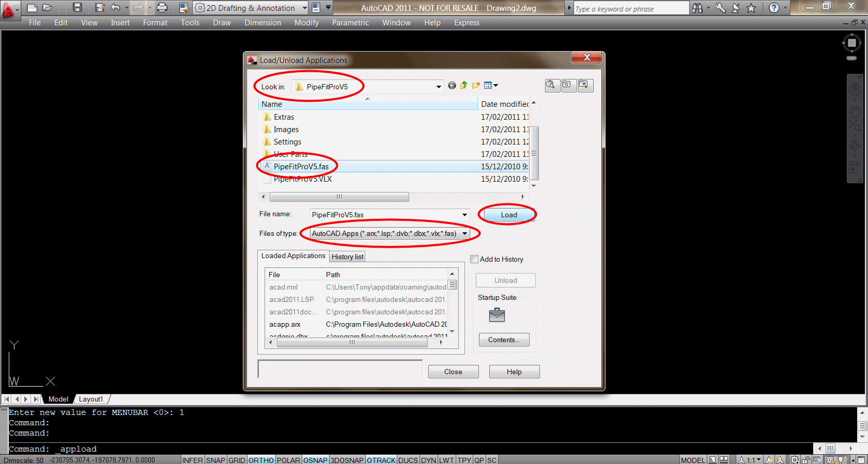Screen dimensions: 868x464
Task: Open the Format menu
Action: coord(155,23)
